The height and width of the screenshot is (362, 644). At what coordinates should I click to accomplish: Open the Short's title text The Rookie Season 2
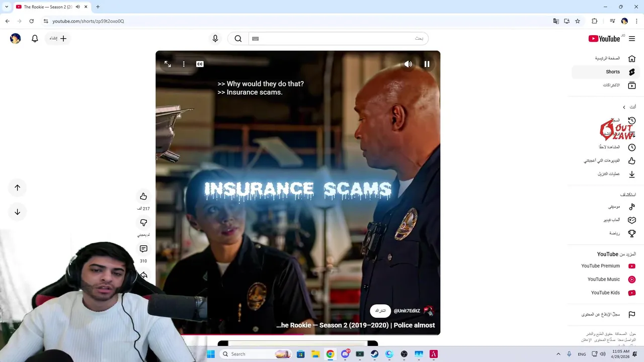pos(355,325)
